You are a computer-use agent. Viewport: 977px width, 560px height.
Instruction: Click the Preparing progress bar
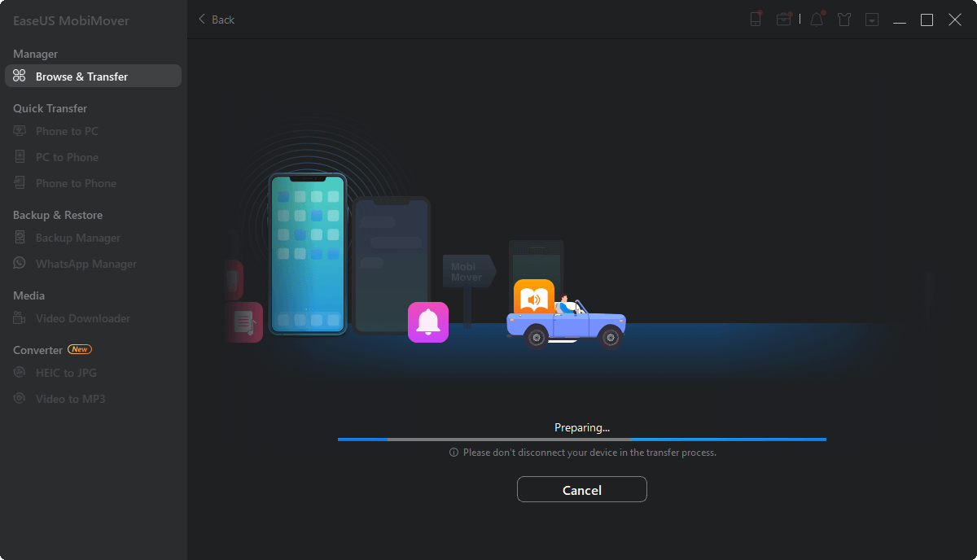[582, 440]
